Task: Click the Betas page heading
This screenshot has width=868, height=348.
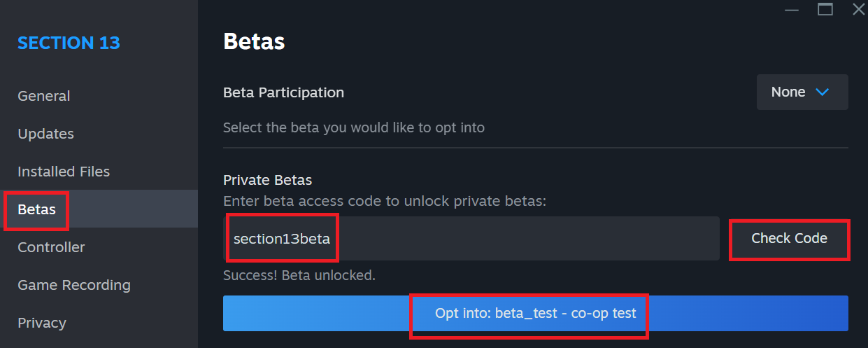Action: click(x=254, y=41)
